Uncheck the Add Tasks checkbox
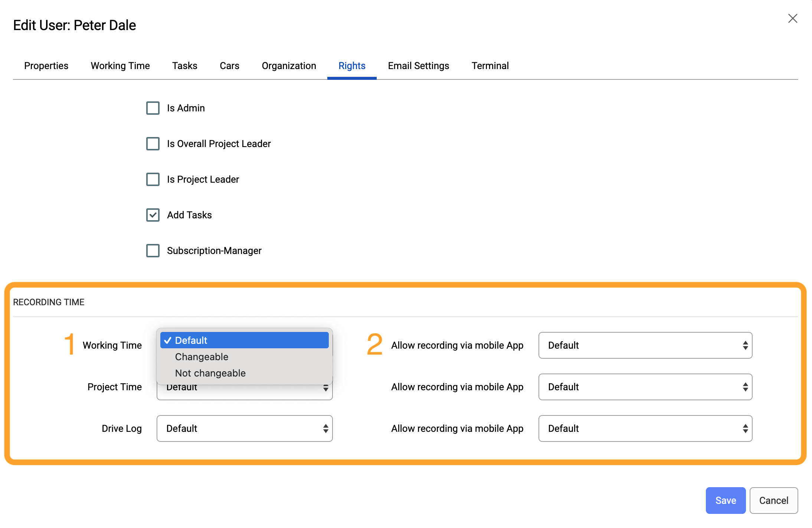 [153, 215]
